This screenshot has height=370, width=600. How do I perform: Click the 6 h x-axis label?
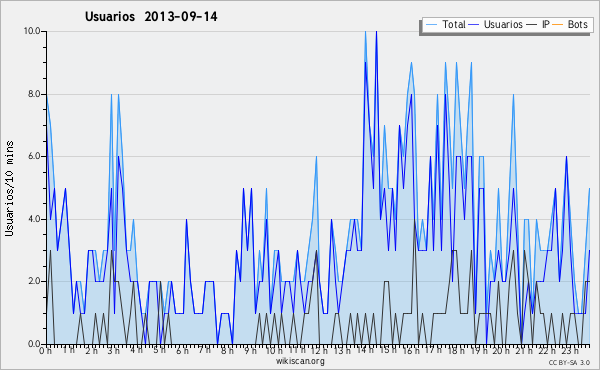(182, 351)
